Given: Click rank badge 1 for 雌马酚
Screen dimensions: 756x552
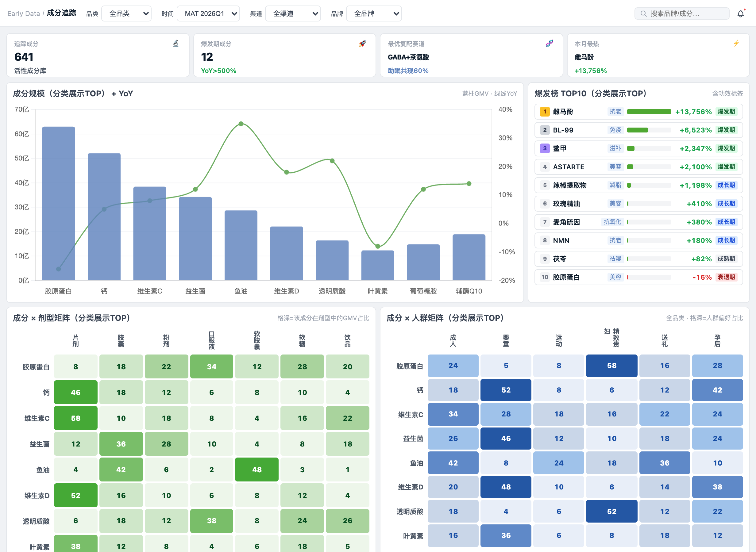Looking at the screenshot, I should 545,112.
